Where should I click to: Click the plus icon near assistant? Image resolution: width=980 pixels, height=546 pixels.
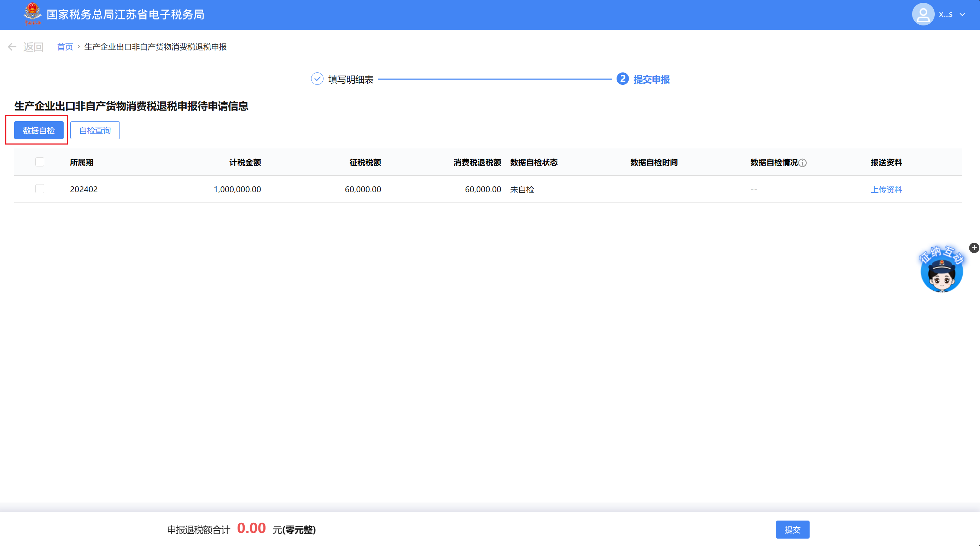click(974, 248)
